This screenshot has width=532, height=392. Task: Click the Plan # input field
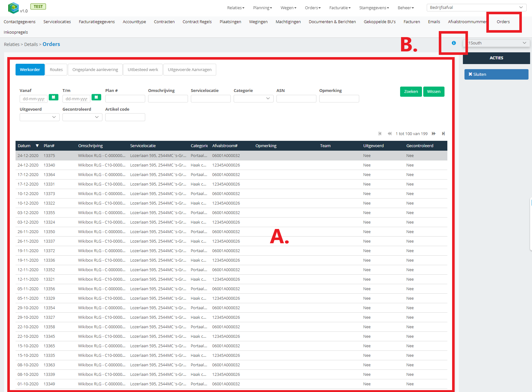pos(125,99)
